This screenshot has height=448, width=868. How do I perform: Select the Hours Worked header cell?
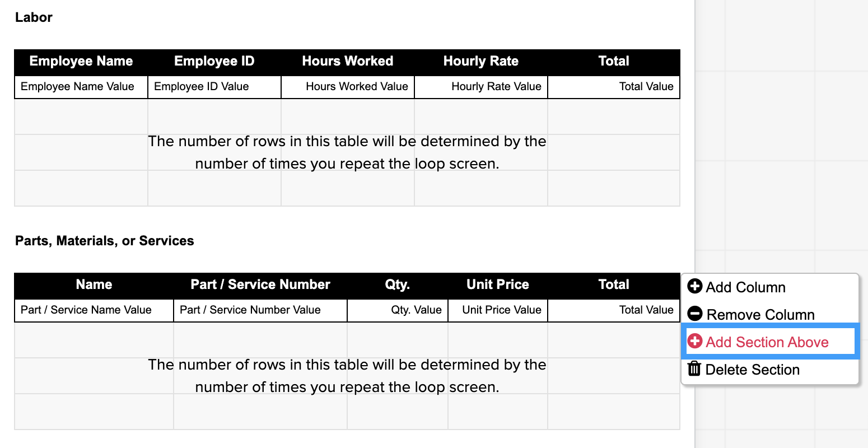[348, 62]
